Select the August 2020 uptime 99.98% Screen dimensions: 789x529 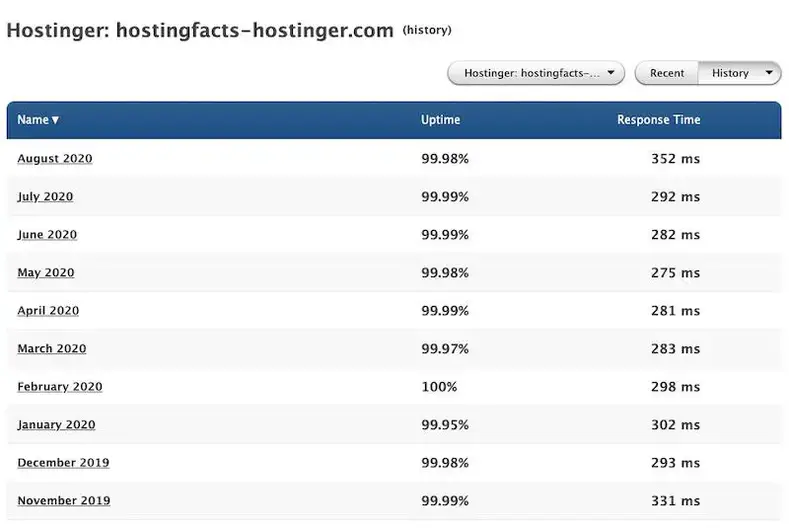pos(445,159)
